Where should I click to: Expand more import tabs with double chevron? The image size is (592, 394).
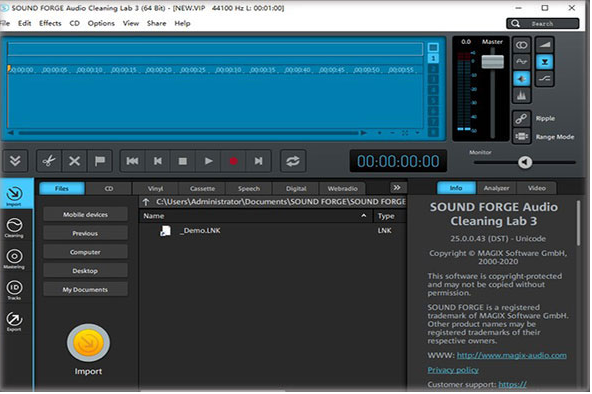point(397,188)
